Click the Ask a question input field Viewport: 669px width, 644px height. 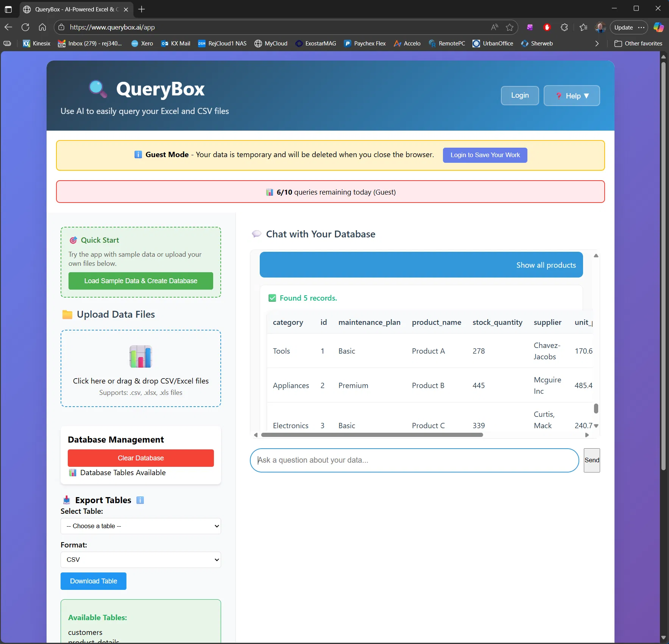[x=414, y=460]
